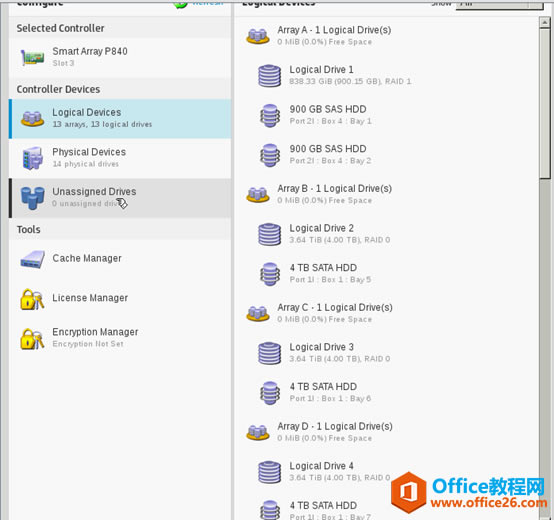The width and height of the screenshot is (554, 520).
Task: Select the Unassigned Drives cylinders icon
Action: pos(32,198)
